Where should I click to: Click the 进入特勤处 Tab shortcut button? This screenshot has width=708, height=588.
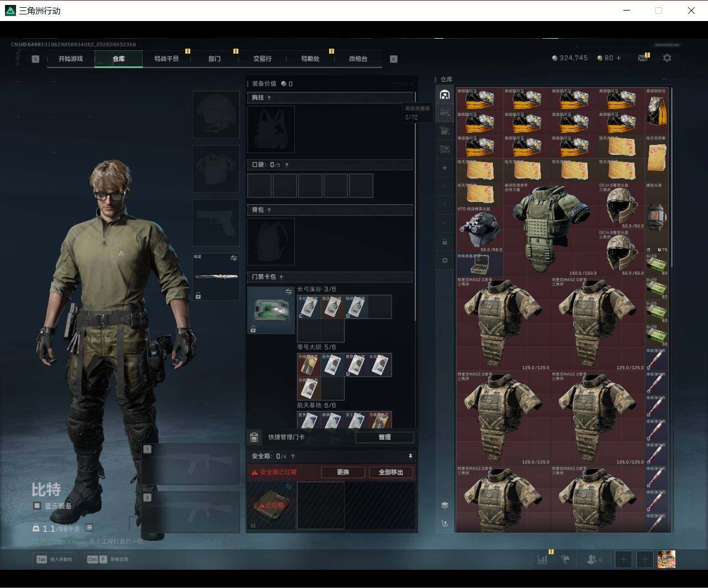click(55, 559)
